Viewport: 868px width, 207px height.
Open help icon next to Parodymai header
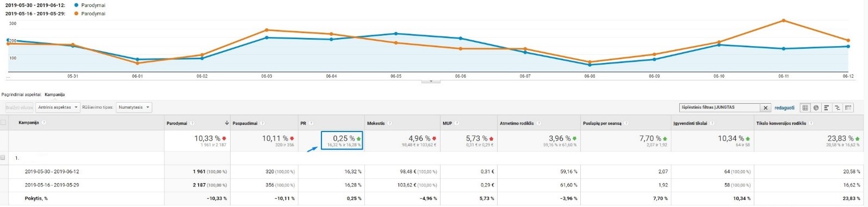point(193,123)
